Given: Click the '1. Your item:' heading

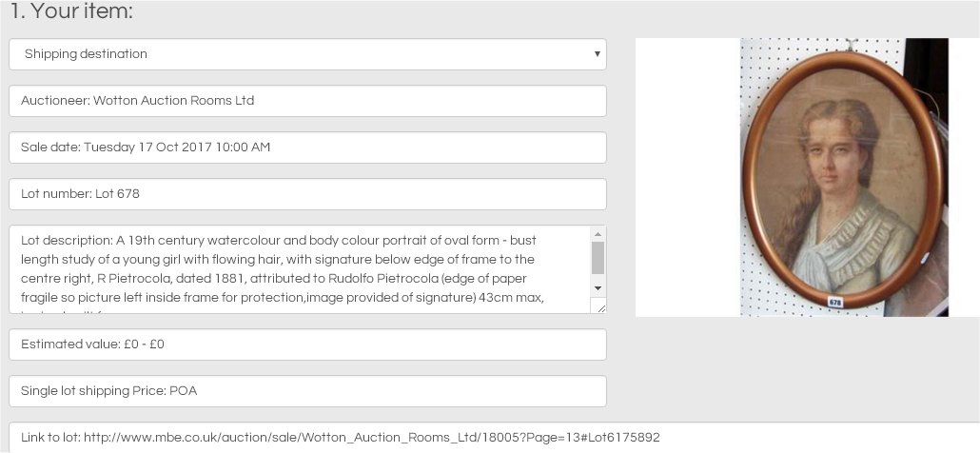Looking at the screenshot, I should (x=71, y=10).
